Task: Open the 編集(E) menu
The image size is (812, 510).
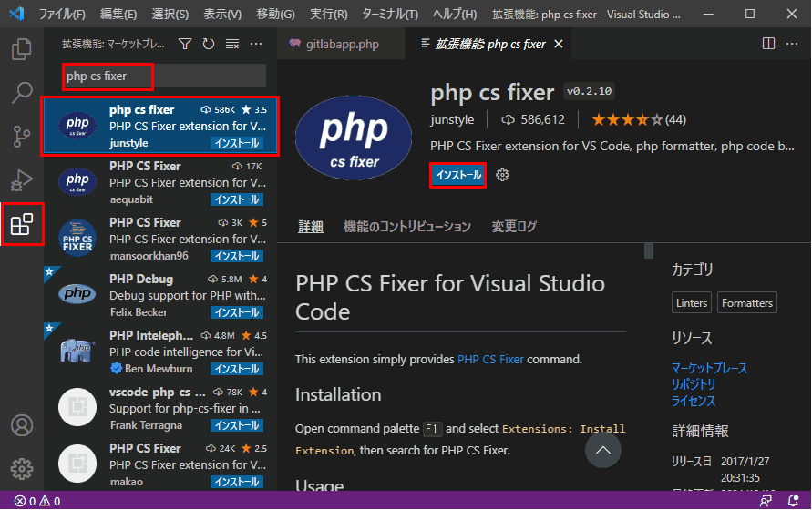Action: click(x=118, y=14)
